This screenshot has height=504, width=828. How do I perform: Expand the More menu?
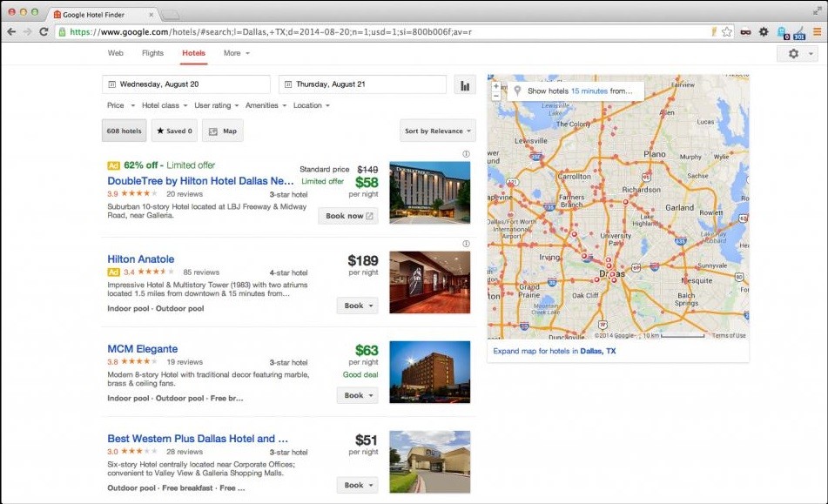point(237,53)
